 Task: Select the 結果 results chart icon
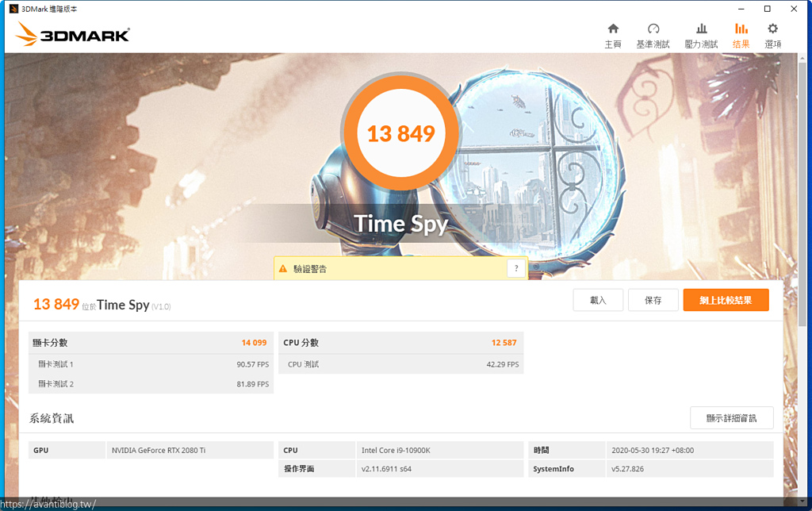(x=741, y=29)
